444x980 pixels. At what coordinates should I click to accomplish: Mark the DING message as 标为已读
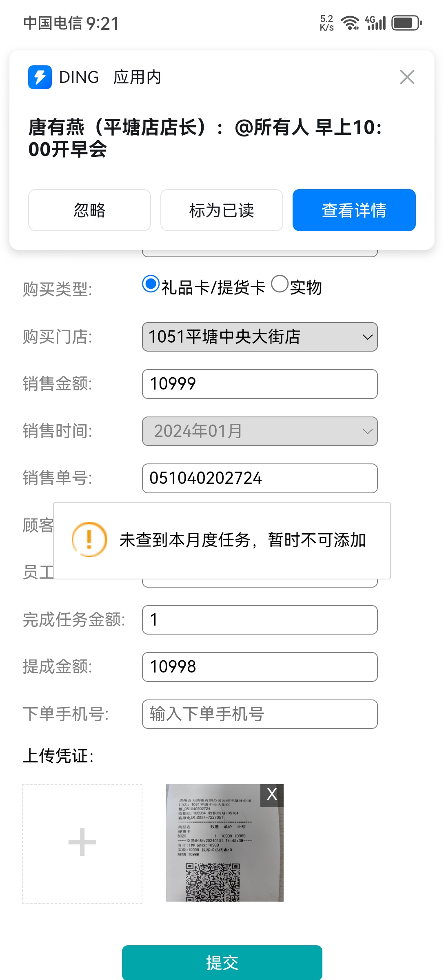222,210
